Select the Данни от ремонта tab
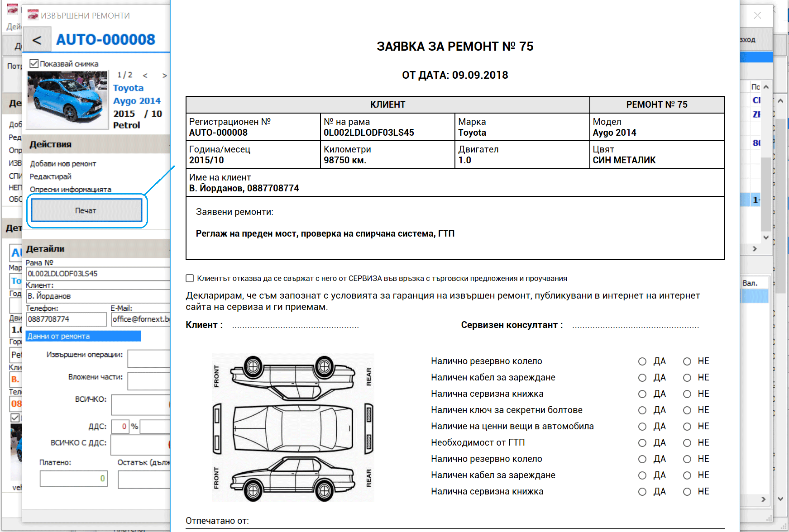Image resolution: width=789 pixels, height=532 pixels. pos(83,336)
